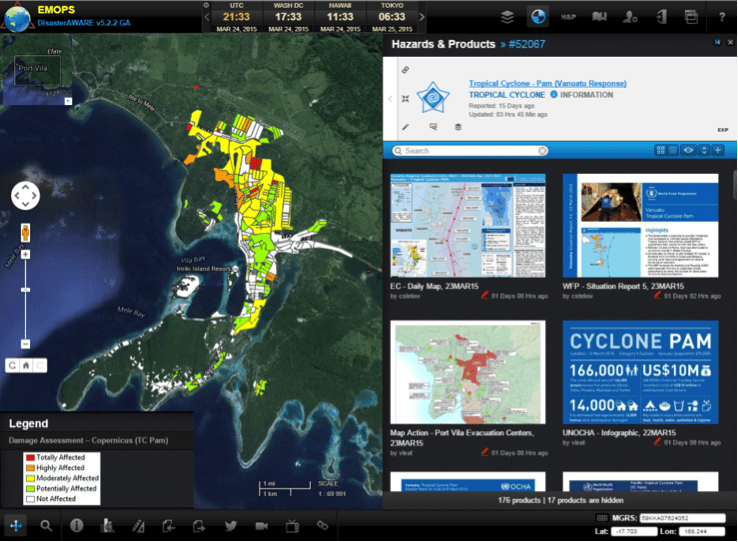The width and height of the screenshot is (738, 542).
Task: Open the video camera tool
Action: pos(261,525)
